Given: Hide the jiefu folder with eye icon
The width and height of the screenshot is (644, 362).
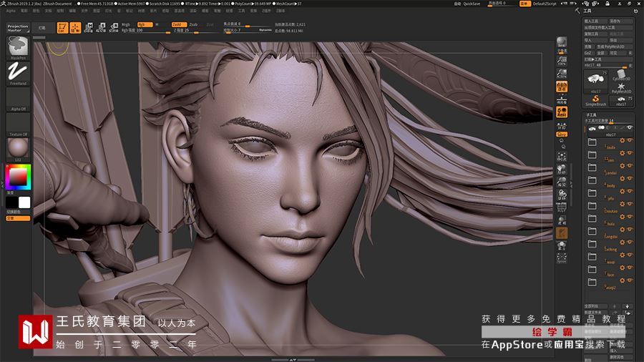Looking at the screenshot, I should [630, 192].
